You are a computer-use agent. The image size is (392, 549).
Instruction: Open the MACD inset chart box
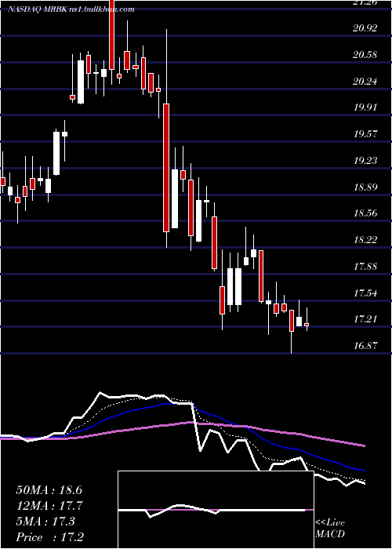pos(216,510)
